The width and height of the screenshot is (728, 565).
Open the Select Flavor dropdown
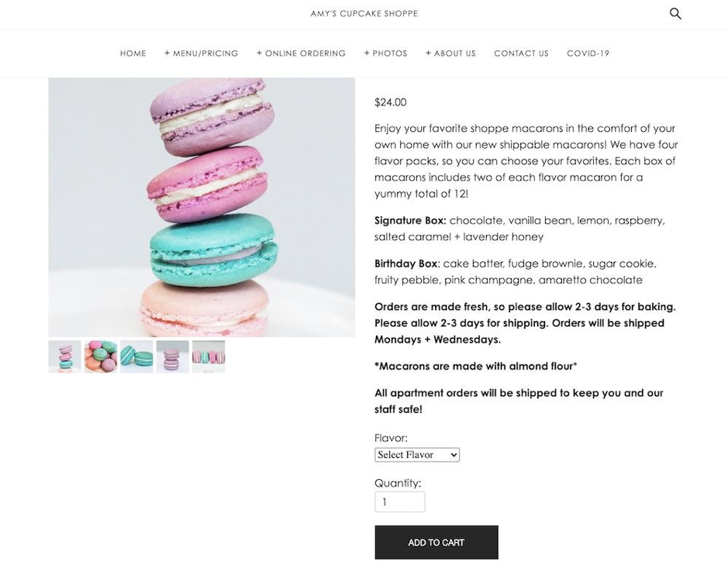point(417,454)
